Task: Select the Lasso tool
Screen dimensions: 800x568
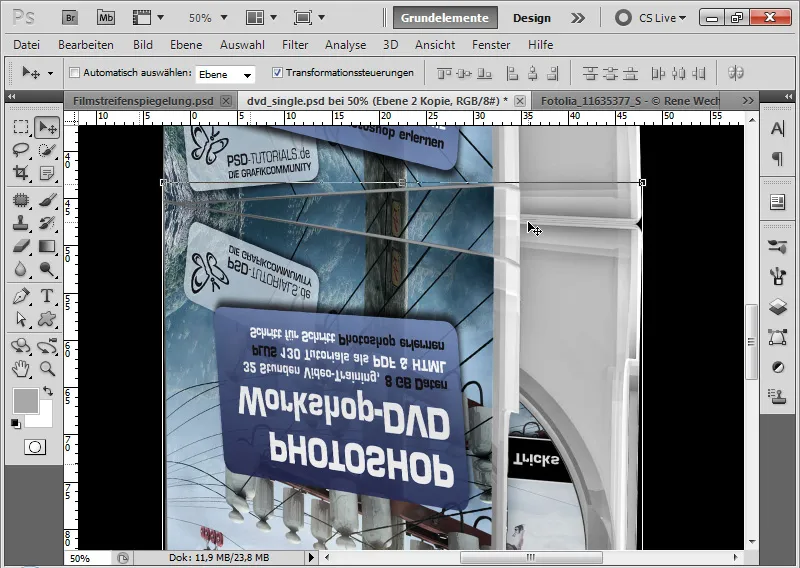Action: 20,150
